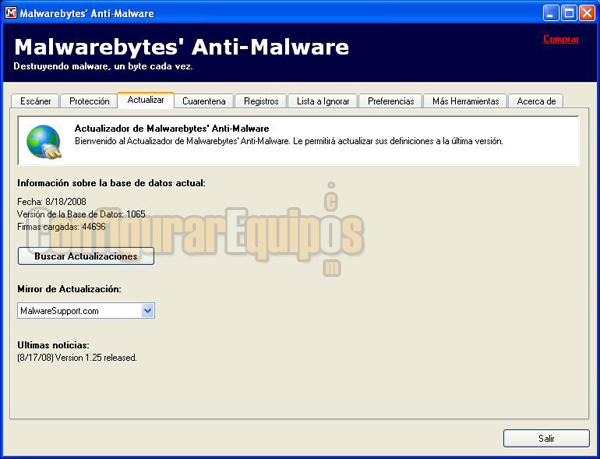This screenshot has height=459, width=600.
Task: Click the 'Firmas cargadas: 44696' line
Action: [61, 226]
